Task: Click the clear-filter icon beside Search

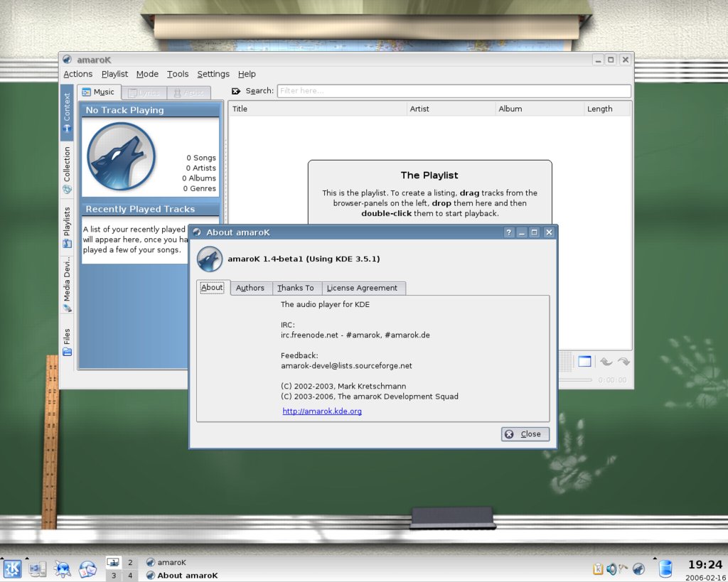Action: pos(236,91)
